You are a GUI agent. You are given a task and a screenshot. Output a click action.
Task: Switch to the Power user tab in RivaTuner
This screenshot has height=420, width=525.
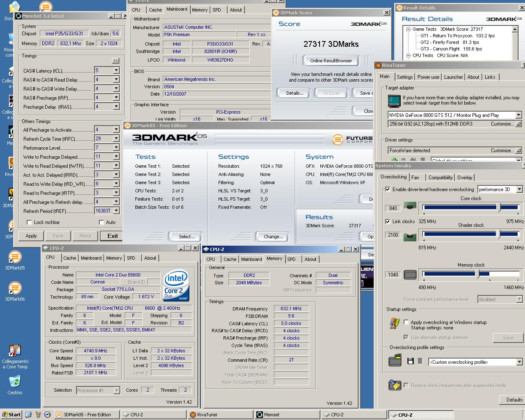428,77
